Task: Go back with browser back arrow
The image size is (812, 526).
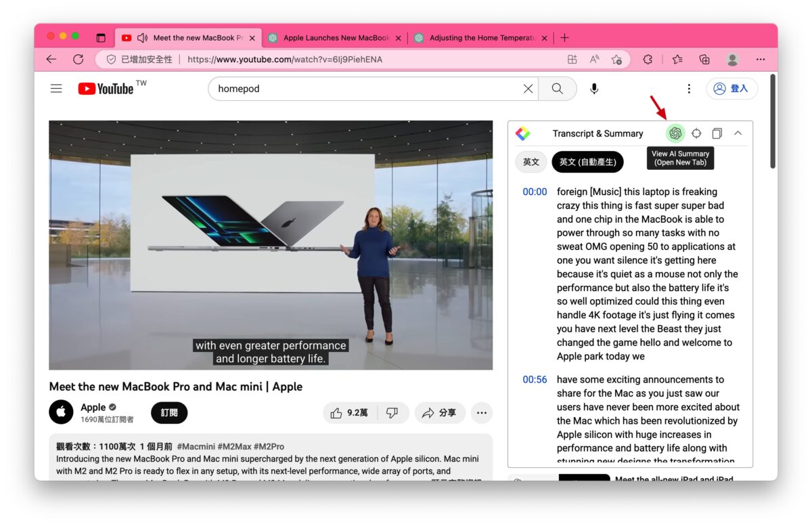Action: pyautogui.click(x=51, y=60)
